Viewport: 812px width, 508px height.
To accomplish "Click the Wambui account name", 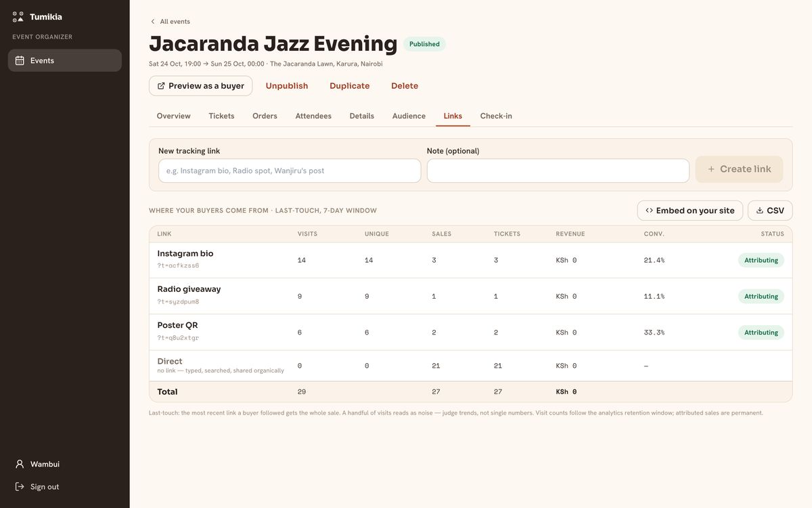I will click(45, 464).
